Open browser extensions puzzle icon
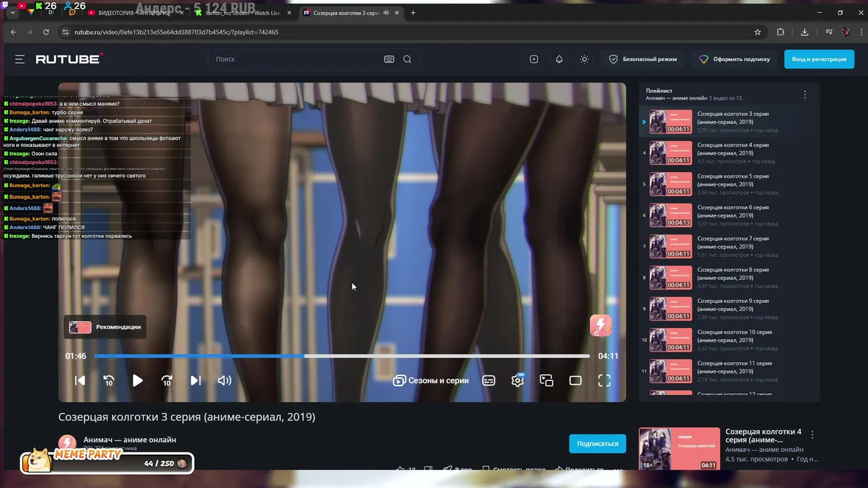 781,32
